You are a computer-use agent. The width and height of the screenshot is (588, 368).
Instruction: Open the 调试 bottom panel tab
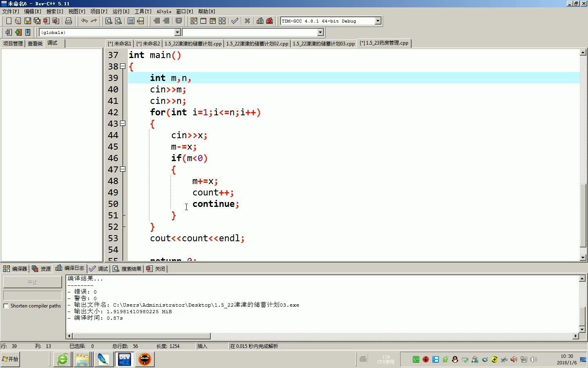[x=99, y=269]
